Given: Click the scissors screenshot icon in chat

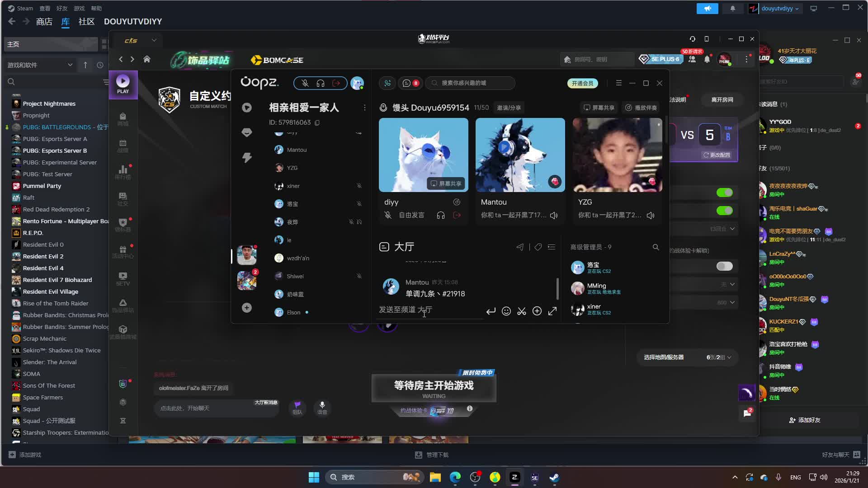Looking at the screenshot, I should pos(522,311).
